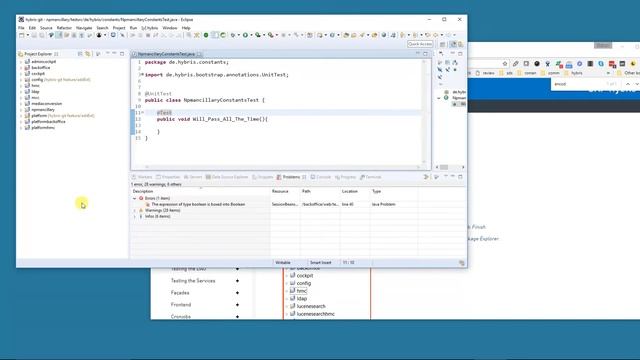The image size is (640, 360).
Task: Expand the backoffice project
Action: coord(21,68)
